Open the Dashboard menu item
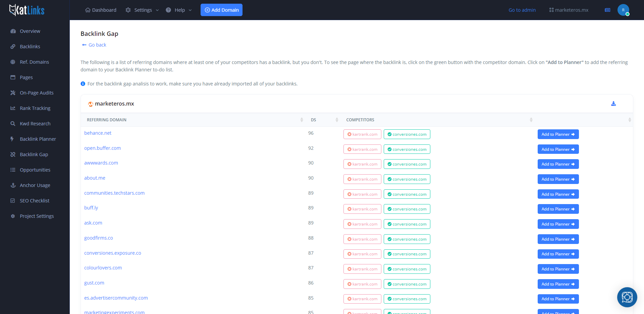Screen dimensions: 644x314 [x=101, y=10]
